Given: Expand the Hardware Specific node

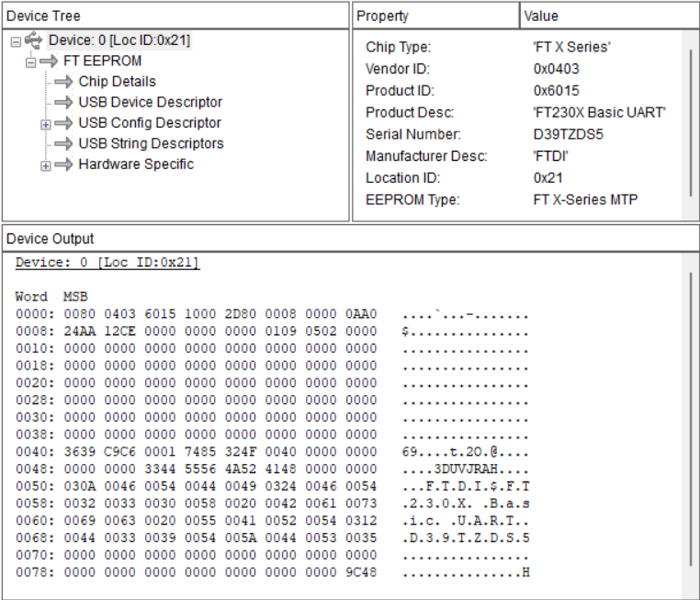Looking at the screenshot, I should (x=45, y=165).
